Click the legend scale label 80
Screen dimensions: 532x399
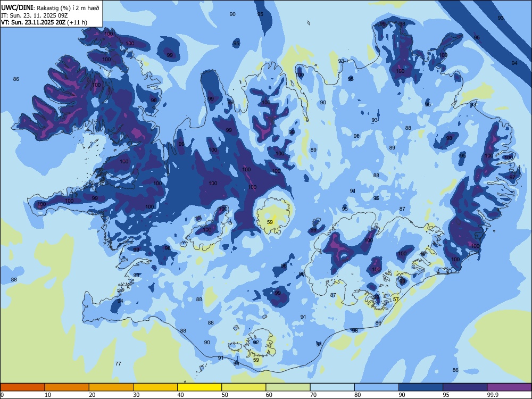pos(358,395)
